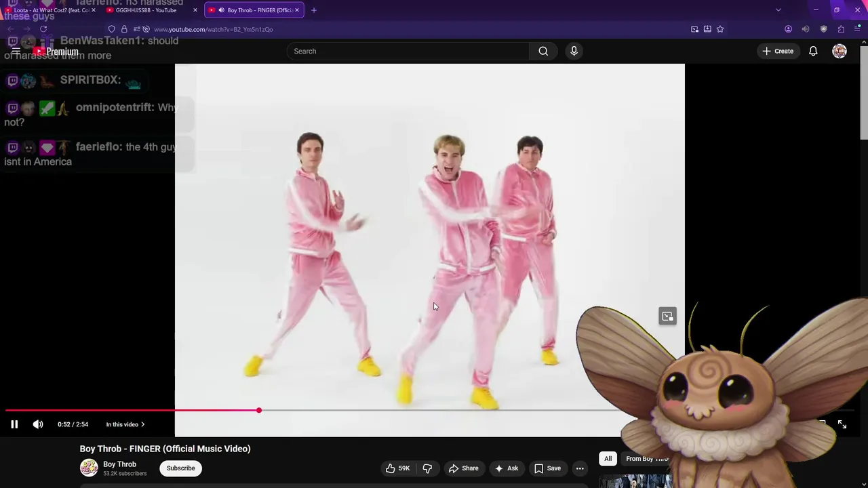
Task: Save the video to a playlist
Action: pos(547,468)
